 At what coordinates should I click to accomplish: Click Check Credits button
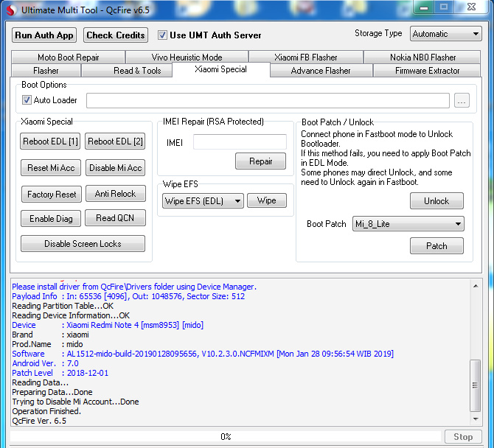point(116,35)
